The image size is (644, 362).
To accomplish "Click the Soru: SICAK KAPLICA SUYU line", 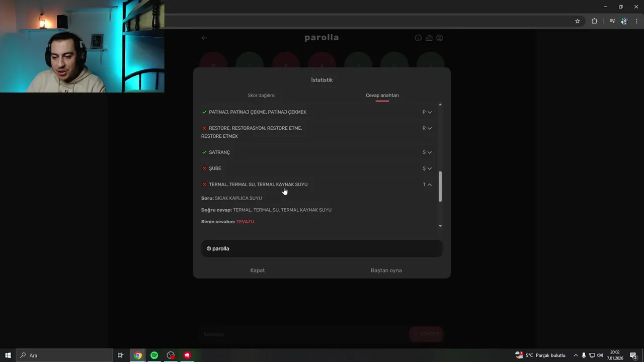I will [231, 198].
